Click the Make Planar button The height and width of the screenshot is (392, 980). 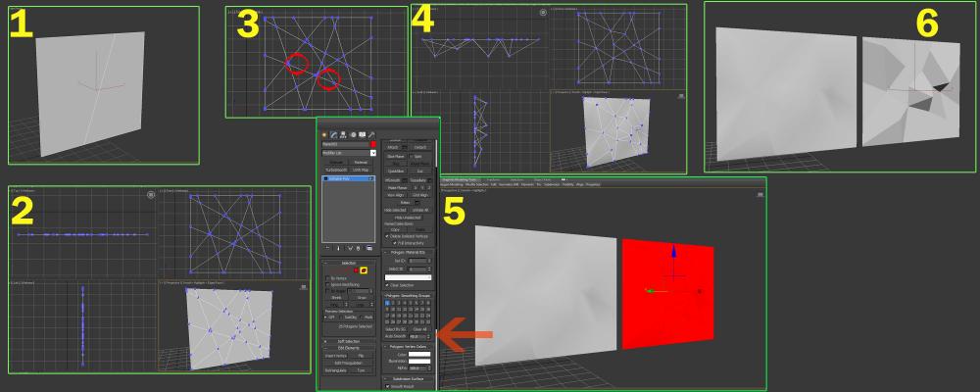(398, 187)
